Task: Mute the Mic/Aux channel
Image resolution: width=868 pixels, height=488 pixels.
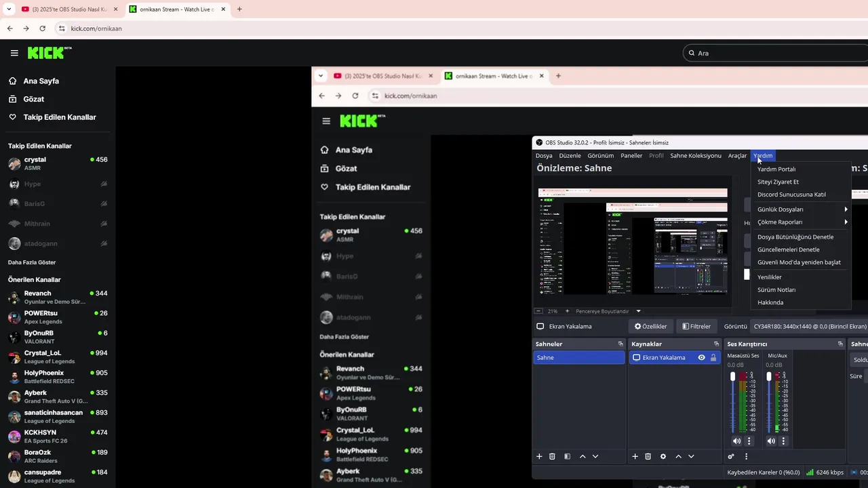Action: click(771, 441)
